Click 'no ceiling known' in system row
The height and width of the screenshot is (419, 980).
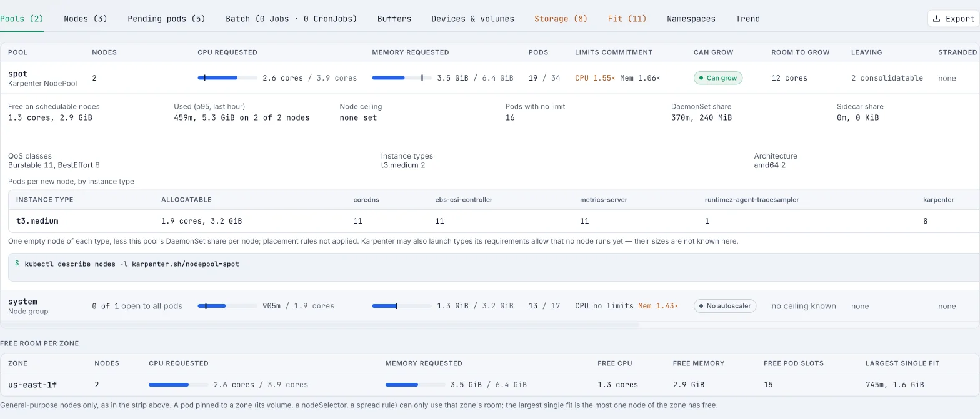click(x=804, y=306)
